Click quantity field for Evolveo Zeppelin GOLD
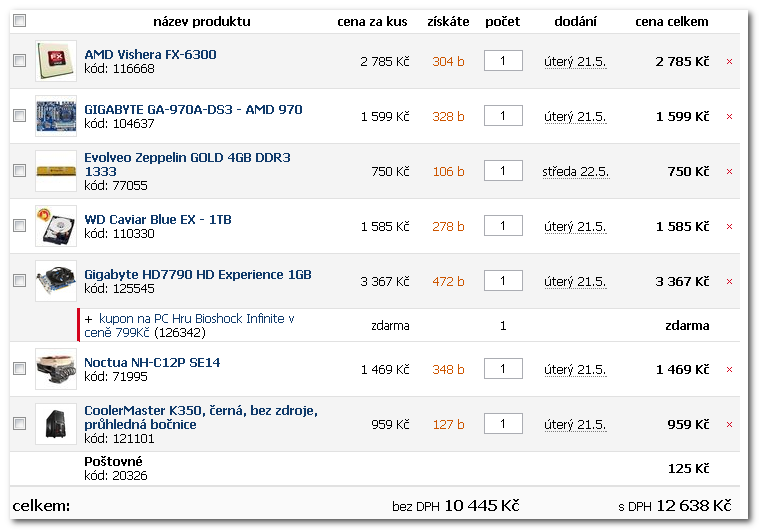Viewport: 759px width, 530px height. tap(503, 170)
